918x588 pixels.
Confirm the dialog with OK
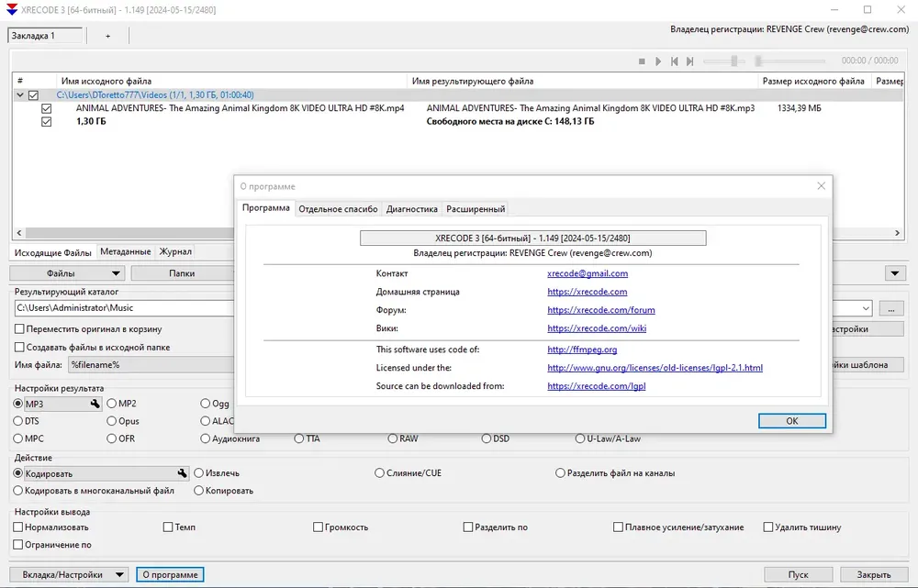pos(791,421)
